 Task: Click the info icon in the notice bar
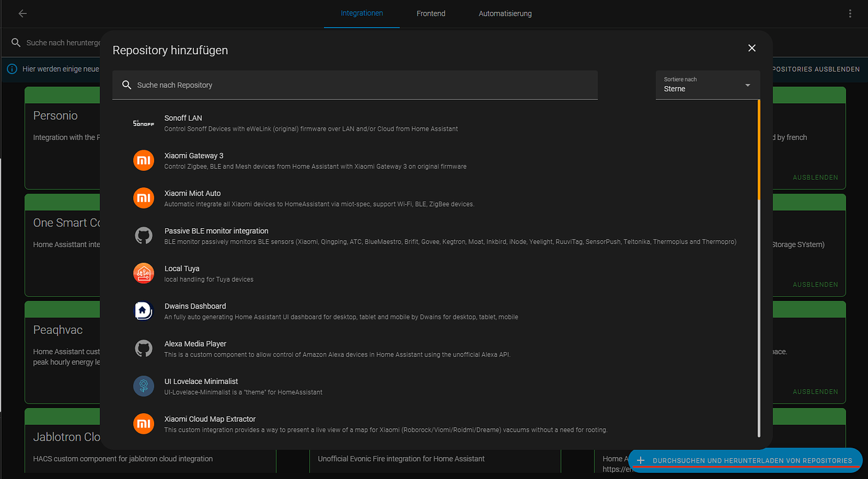click(11, 69)
